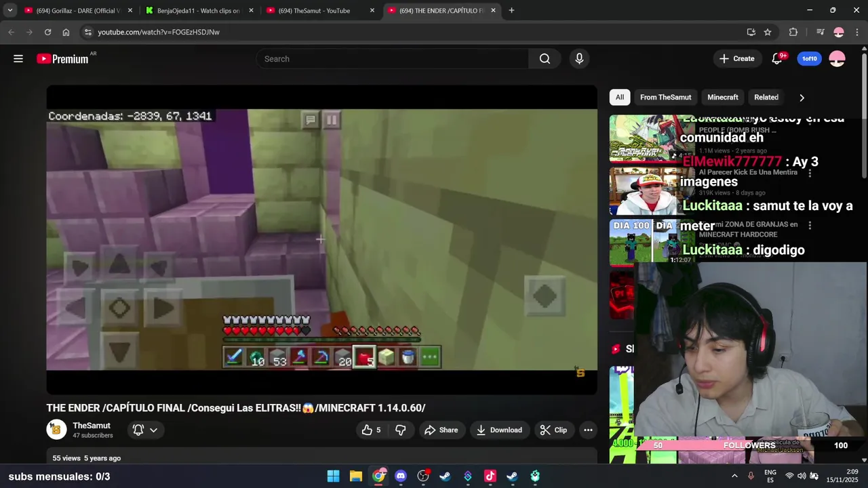Create a clip with Clip button
This screenshot has width=868, height=488.
pyautogui.click(x=553, y=430)
